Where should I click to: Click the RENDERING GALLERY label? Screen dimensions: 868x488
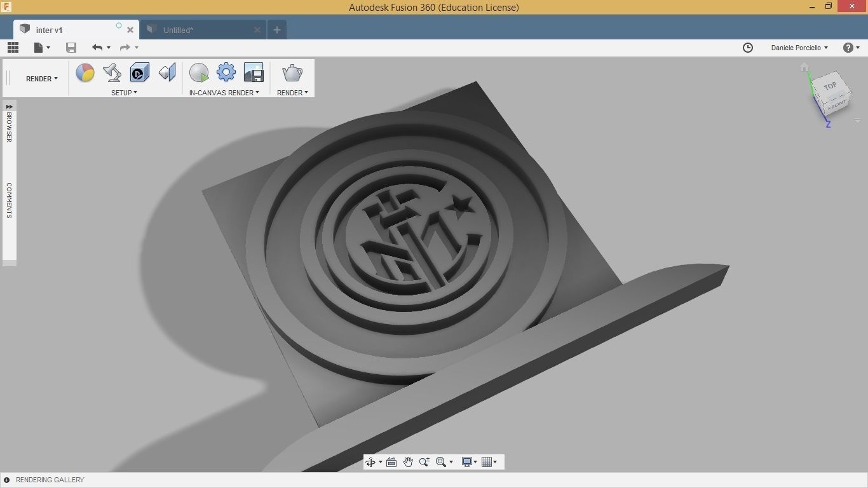point(50,480)
